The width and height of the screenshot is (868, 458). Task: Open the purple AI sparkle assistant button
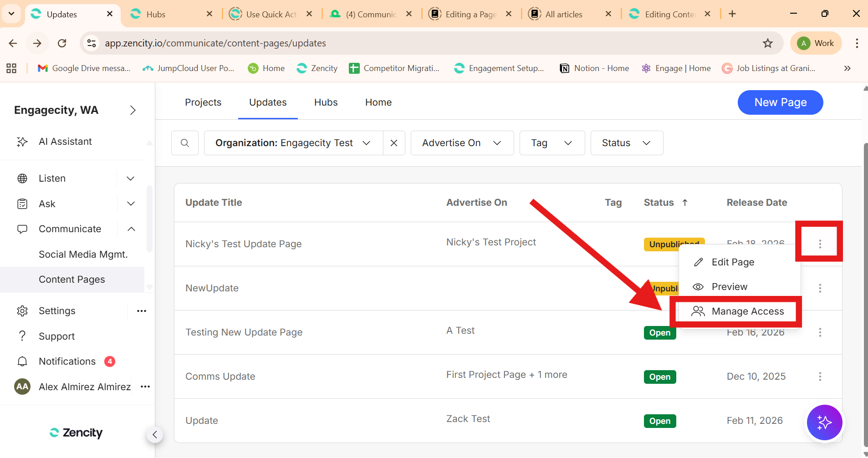click(824, 422)
